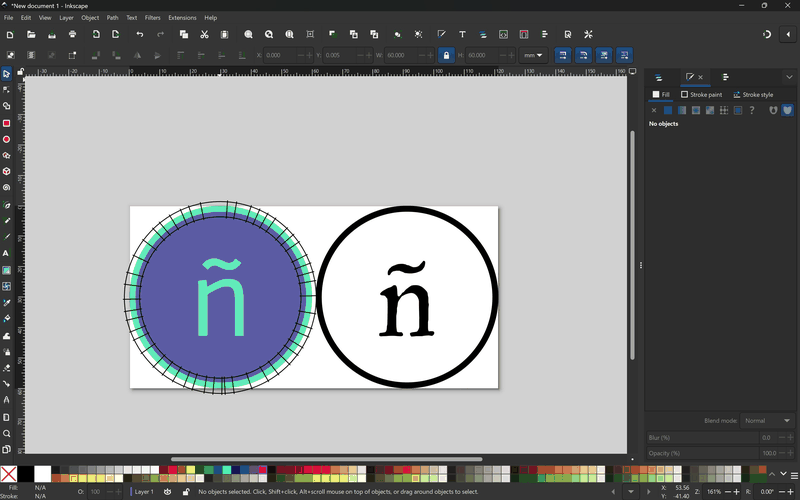Print the document
This screenshot has height=500, width=800.
tap(72, 34)
